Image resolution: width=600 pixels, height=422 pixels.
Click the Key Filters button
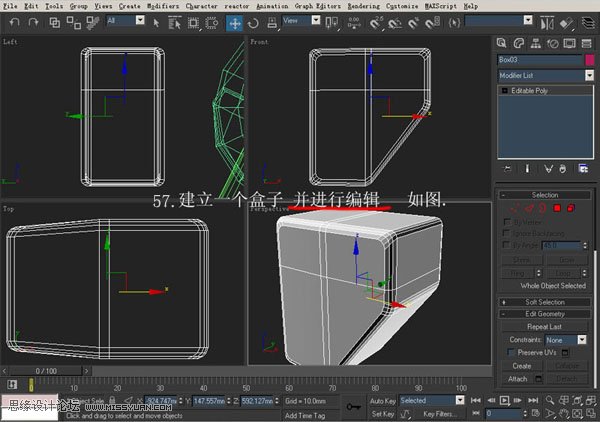[x=439, y=414]
